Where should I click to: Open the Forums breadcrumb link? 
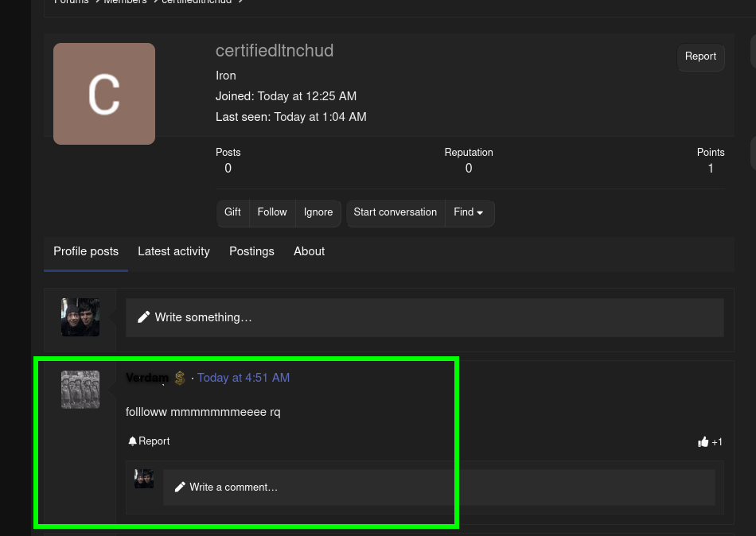(x=71, y=2)
